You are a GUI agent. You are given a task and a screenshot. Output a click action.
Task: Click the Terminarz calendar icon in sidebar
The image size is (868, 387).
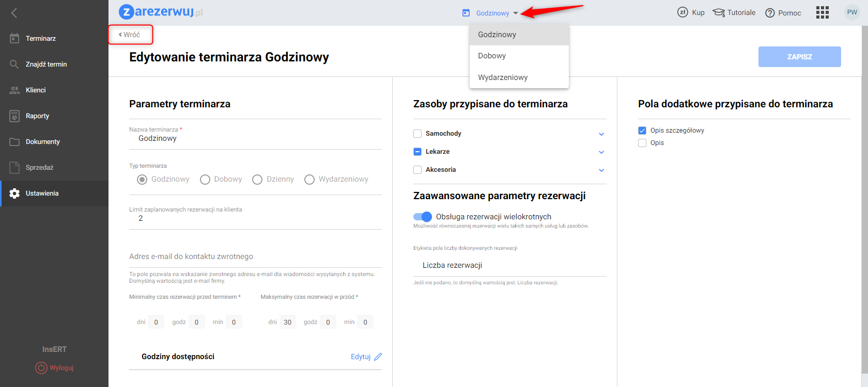pyautogui.click(x=14, y=38)
